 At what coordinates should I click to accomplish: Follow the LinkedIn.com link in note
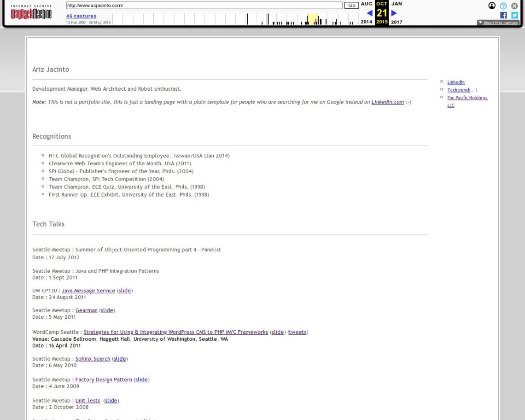pos(387,102)
